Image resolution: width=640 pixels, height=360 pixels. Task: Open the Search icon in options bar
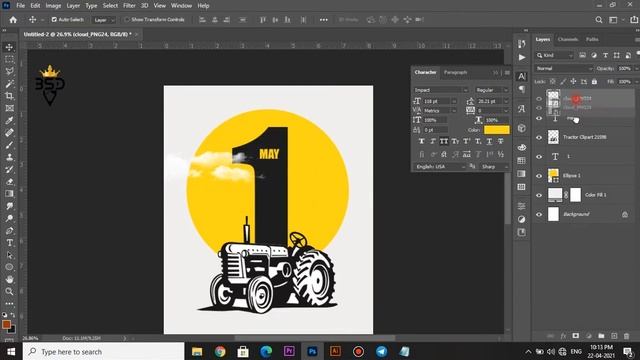coord(599,20)
